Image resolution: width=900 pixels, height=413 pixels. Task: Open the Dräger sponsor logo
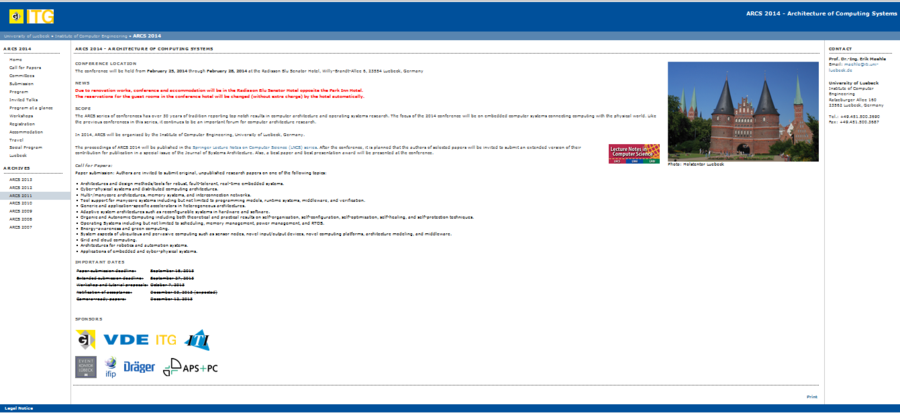point(139,367)
